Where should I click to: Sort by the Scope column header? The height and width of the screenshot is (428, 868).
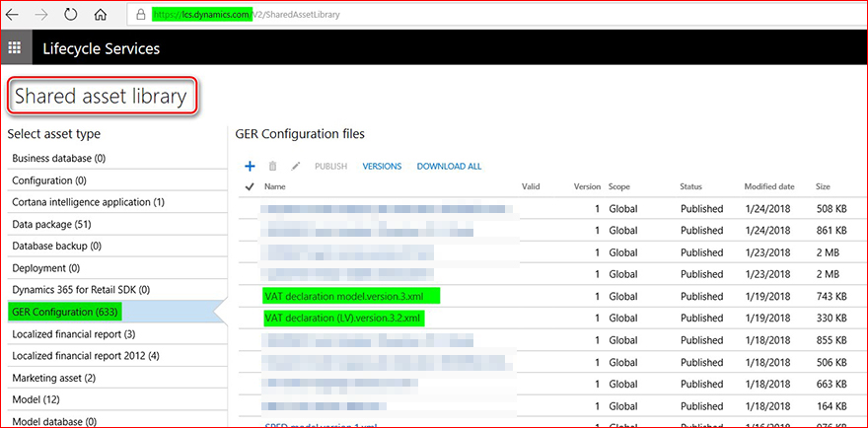[619, 187]
